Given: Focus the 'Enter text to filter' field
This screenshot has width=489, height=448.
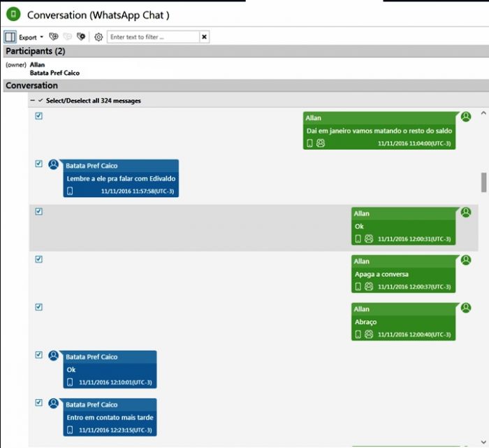Looking at the screenshot, I should (x=153, y=37).
